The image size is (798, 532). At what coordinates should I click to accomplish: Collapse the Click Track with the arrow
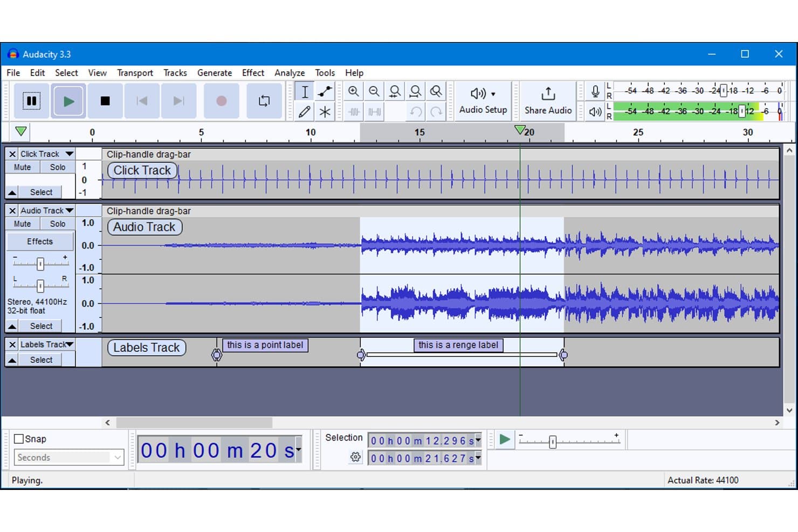[12, 192]
